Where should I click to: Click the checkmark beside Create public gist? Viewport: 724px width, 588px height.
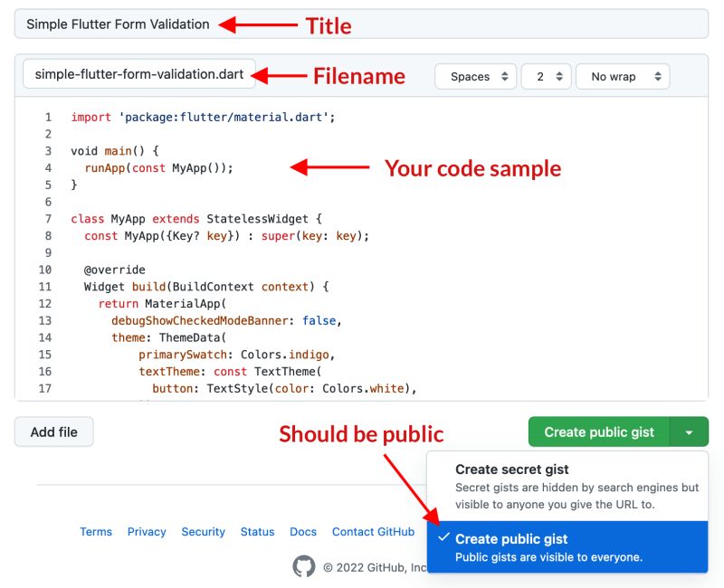(x=443, y=540)
